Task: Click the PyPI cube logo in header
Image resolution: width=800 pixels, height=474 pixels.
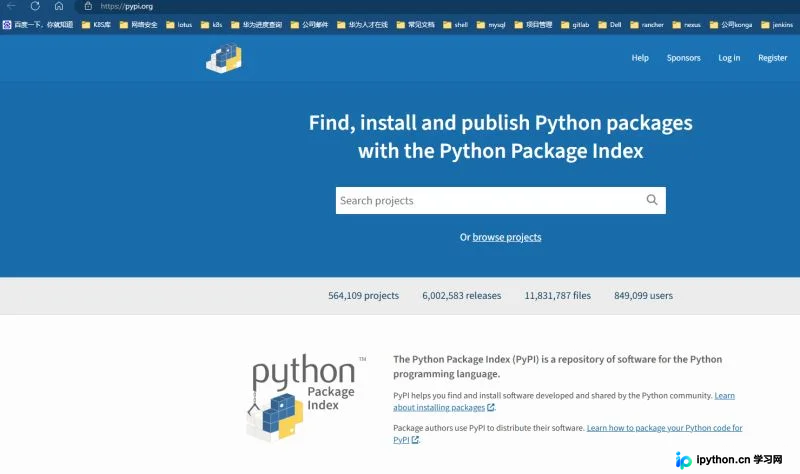Action: 224,58
